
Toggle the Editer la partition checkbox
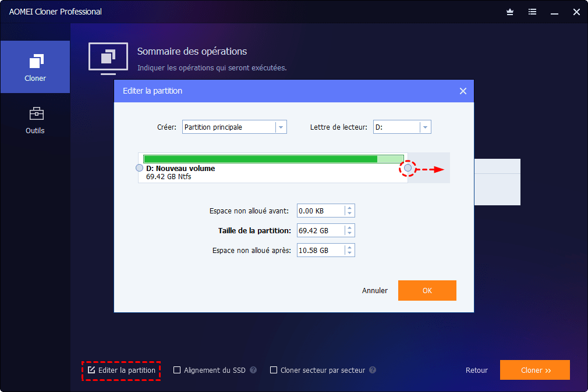click(x=91, y=370)
